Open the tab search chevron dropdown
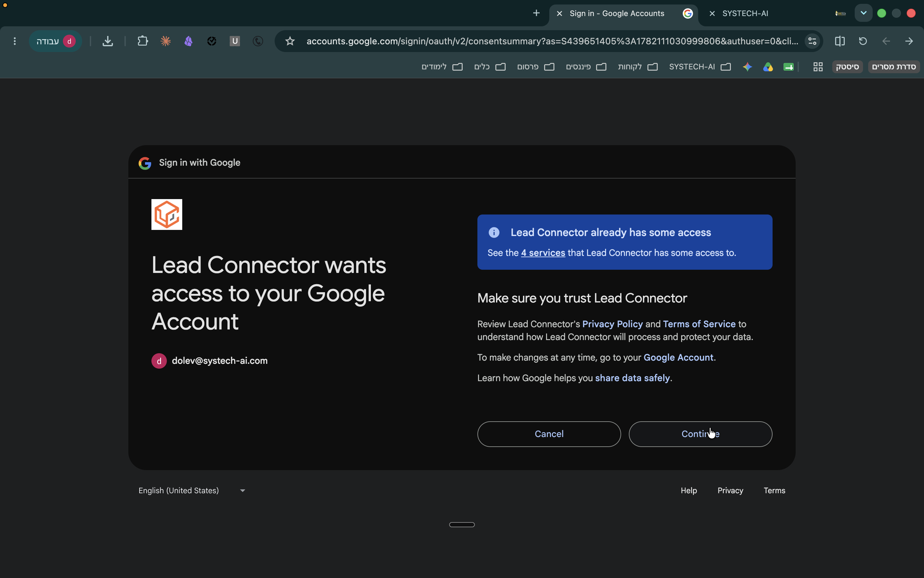 point(863,13)
